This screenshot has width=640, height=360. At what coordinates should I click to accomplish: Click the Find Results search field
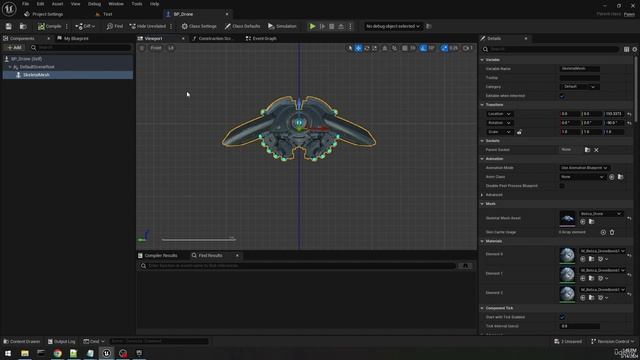click(x=298, y=266)
